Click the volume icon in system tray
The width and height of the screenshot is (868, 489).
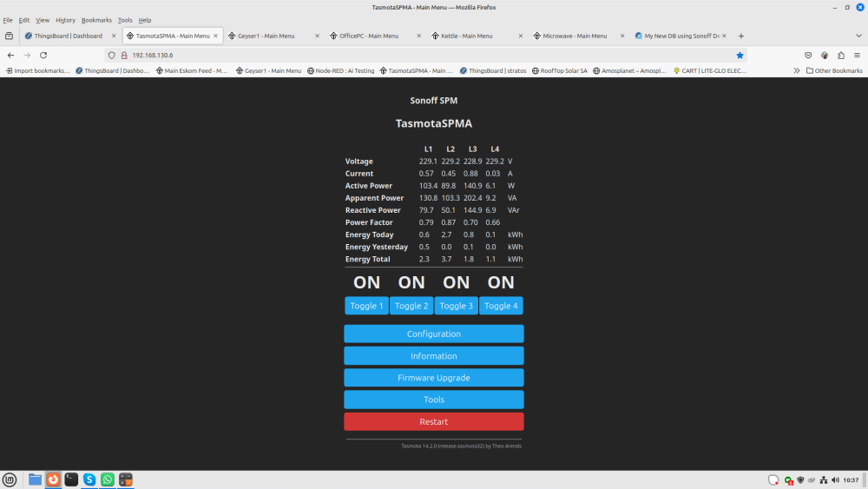pyautogui.click(x=835, y=480)
